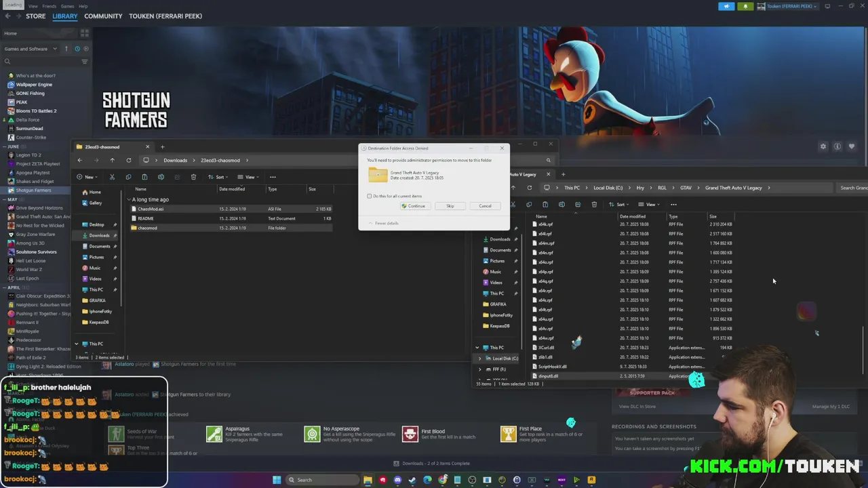This screenshot has width=868, height=488.
Task: Open Shotgun Farmers game settings gear icon
Action: 823,146
